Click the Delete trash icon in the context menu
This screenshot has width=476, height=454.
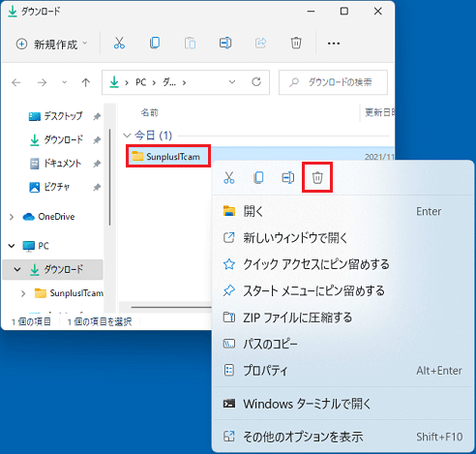[x=317, y=177]
